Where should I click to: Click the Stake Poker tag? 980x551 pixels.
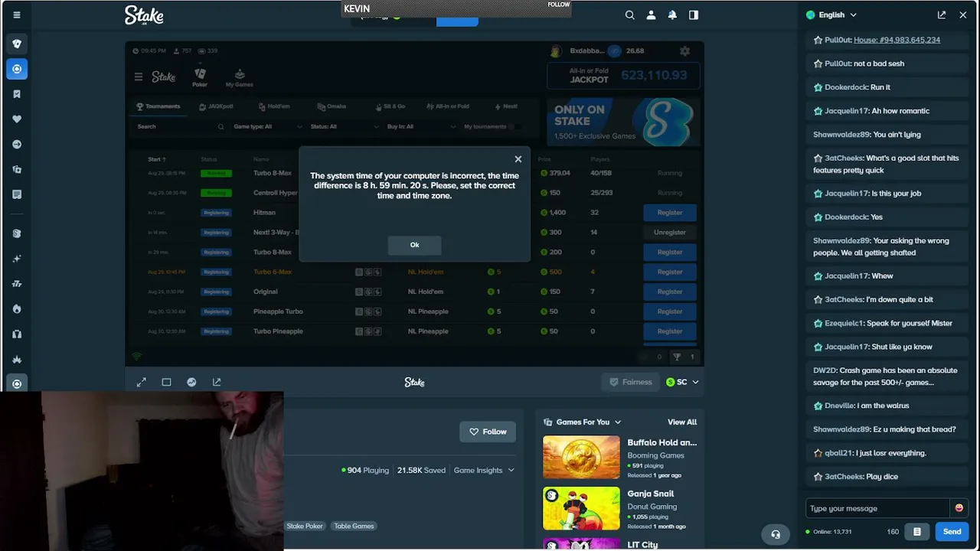coord(305,526)
